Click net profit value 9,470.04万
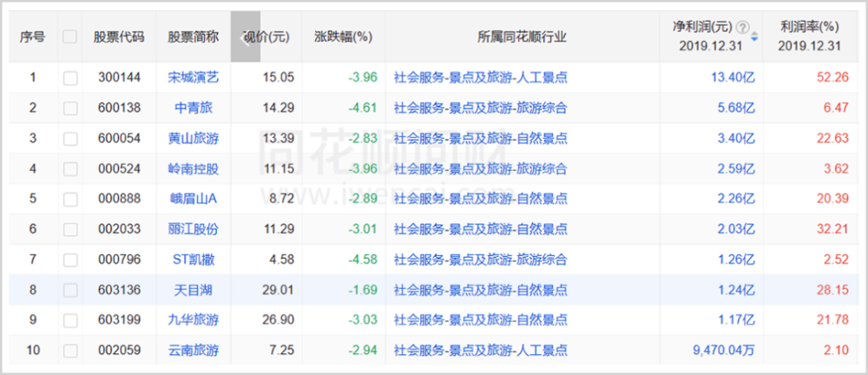Screen dimensions: 868x375 point(724,350)
